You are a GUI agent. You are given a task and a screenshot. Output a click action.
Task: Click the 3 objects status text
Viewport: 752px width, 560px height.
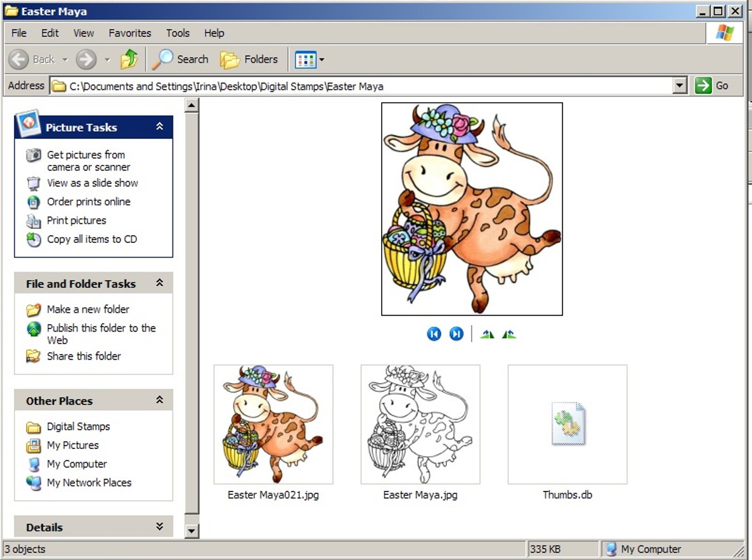coord(25,549)
